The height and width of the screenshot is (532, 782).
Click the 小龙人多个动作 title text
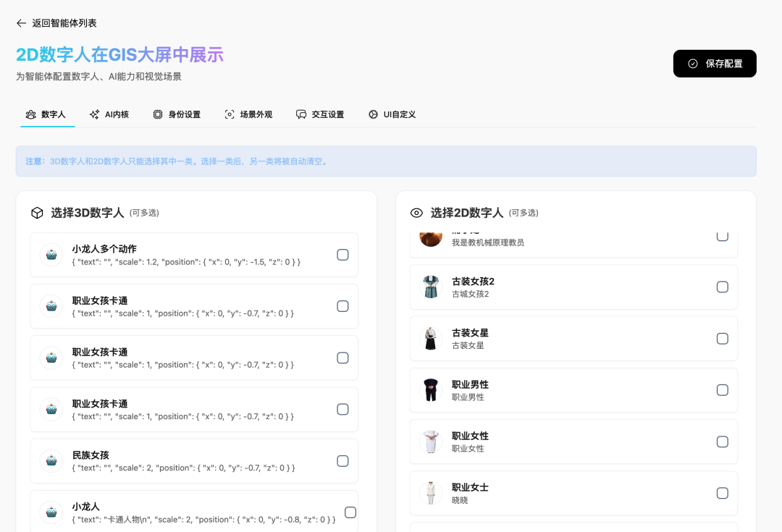[104, 249]
